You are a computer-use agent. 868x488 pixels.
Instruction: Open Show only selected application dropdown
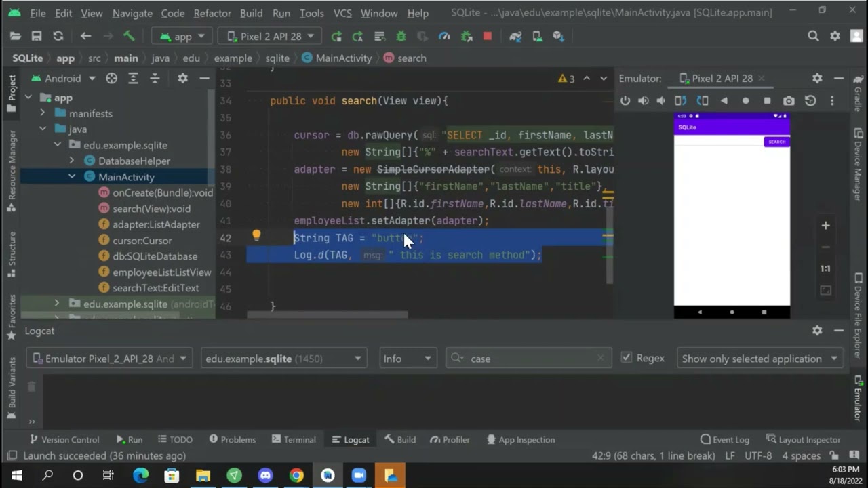tap(759, 359)
